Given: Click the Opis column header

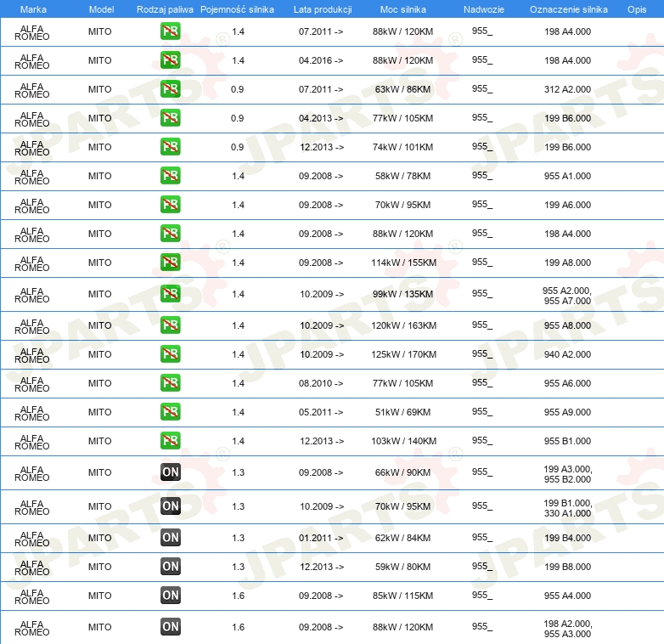Looking at the screenshot, I should click(x=637, y=9).
